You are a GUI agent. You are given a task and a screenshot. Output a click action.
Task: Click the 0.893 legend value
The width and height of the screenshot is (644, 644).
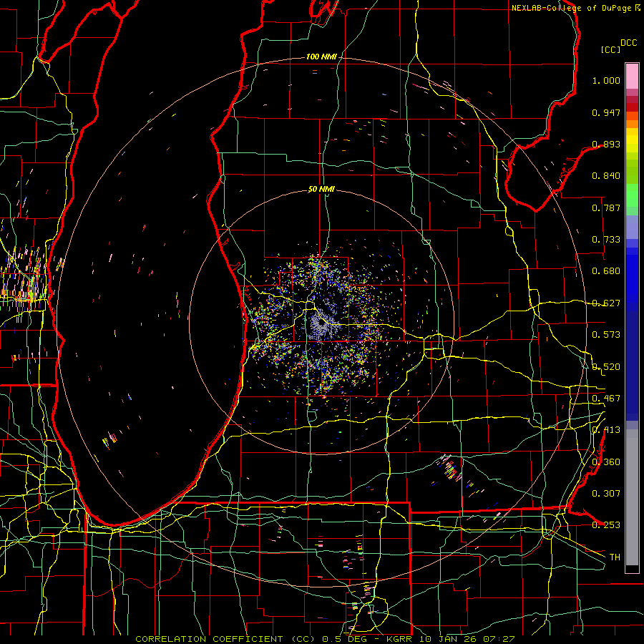pyautogui.click(x=606, y=144)
